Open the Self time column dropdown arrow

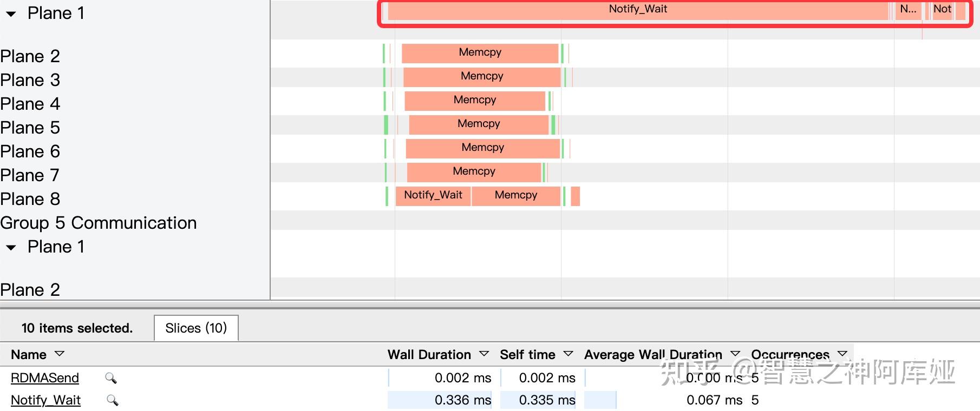click(568, 354)
